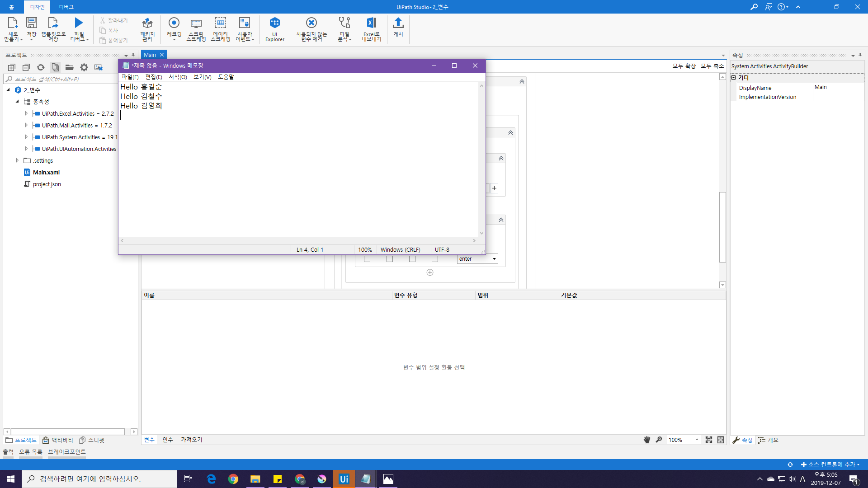The height and width of the screenshot is (488, 868).
Task: Click refresh icon in Project panel
Action: tap(41, 67)
